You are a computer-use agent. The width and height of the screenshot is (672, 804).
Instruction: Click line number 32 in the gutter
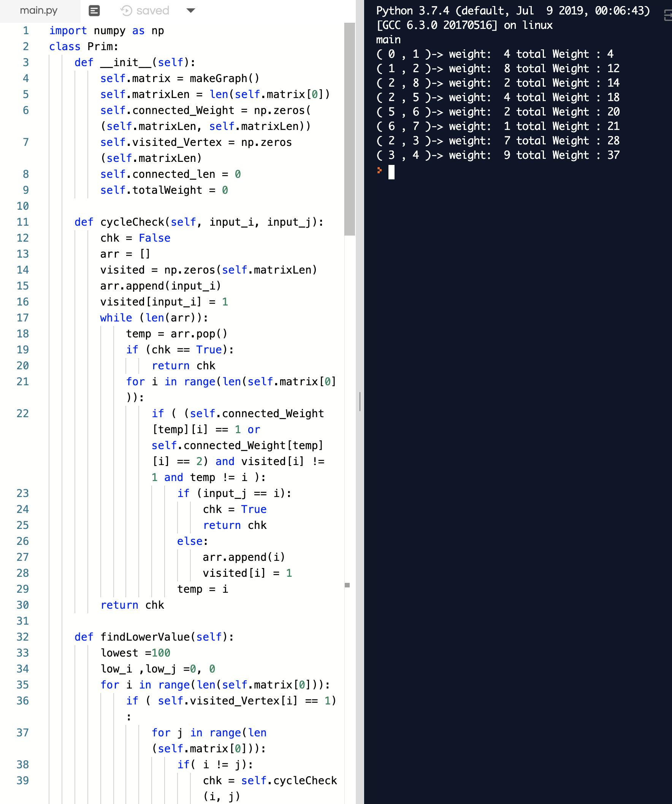22,637
